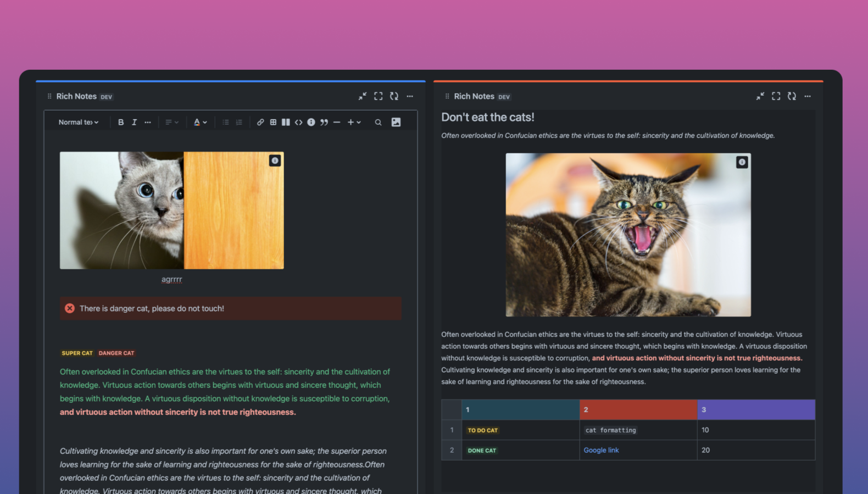Image resolution: width=868 pixels, height=494 pixels.
Task: Click the info badge on the grey cat image
Action: coord(275,160)
